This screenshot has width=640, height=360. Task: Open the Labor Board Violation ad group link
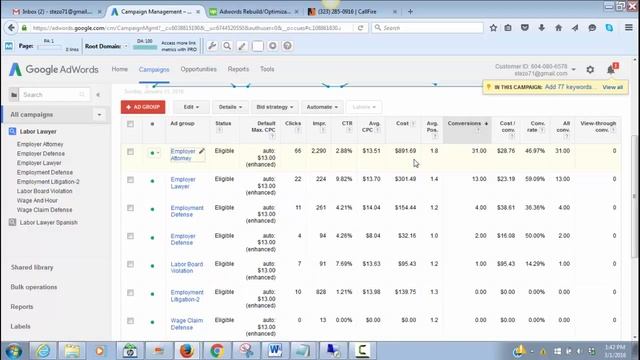187,267
